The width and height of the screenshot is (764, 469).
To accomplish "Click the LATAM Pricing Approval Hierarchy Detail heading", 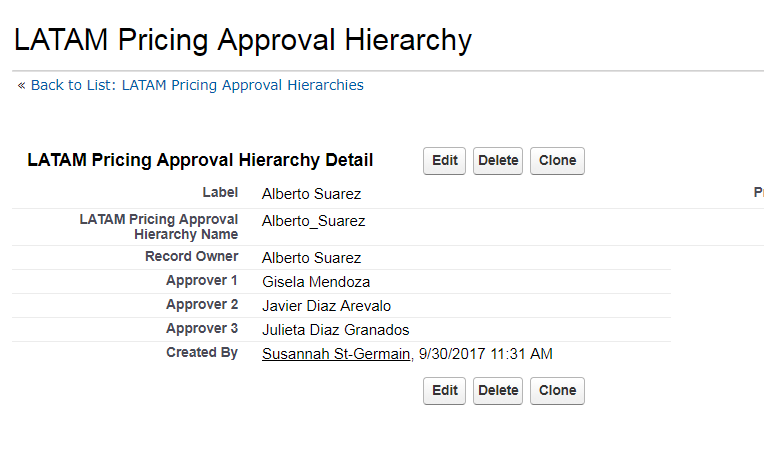I will [200, 160].
